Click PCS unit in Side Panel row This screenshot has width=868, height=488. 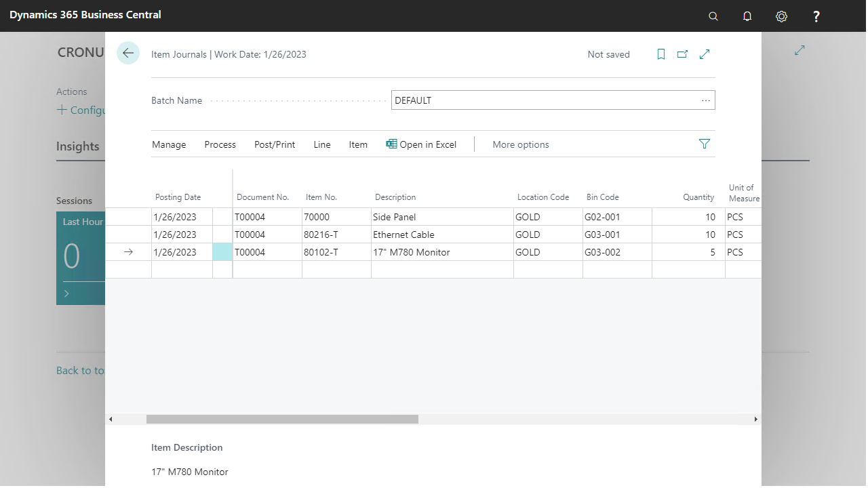pos(743,217)
